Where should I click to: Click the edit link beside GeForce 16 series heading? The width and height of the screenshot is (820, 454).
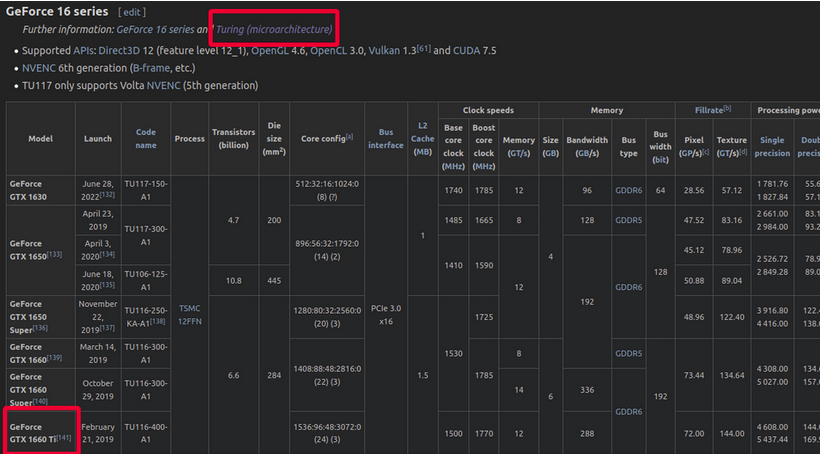tap(132, 12)
